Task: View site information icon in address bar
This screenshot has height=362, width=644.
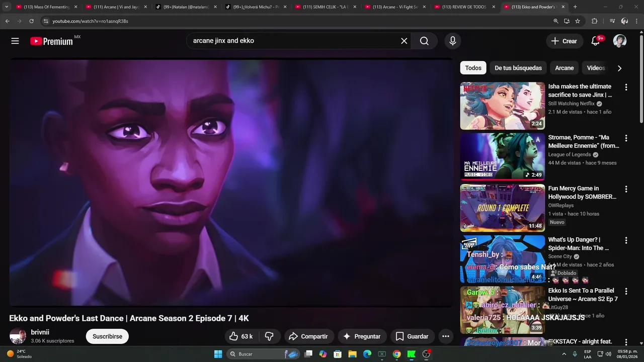Action: 46,21
